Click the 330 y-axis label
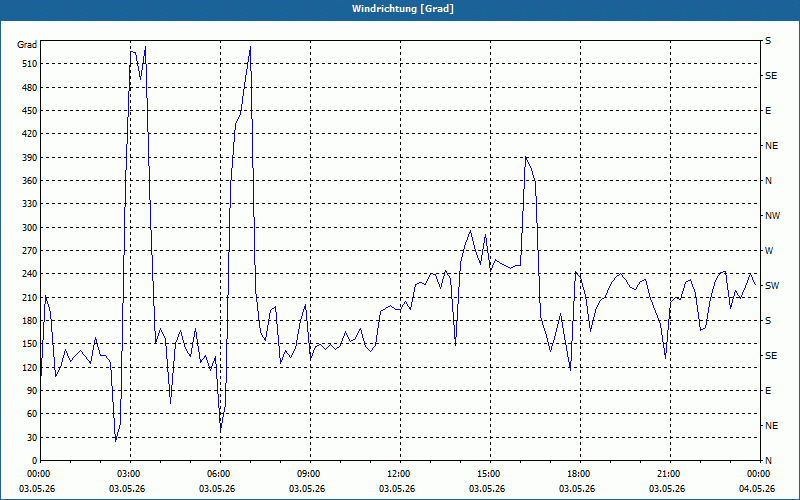Viewport: 800px width, 500px height. [29, 204]
